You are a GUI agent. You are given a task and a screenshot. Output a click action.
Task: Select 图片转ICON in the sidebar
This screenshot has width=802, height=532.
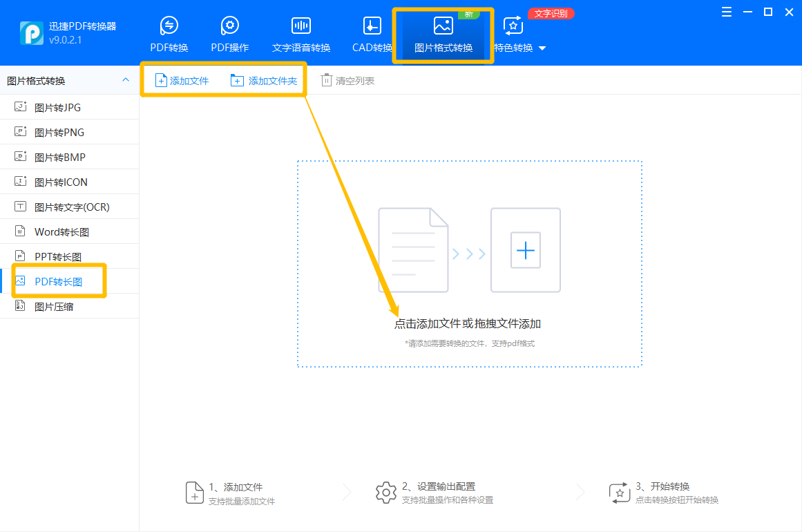point(70,182)
